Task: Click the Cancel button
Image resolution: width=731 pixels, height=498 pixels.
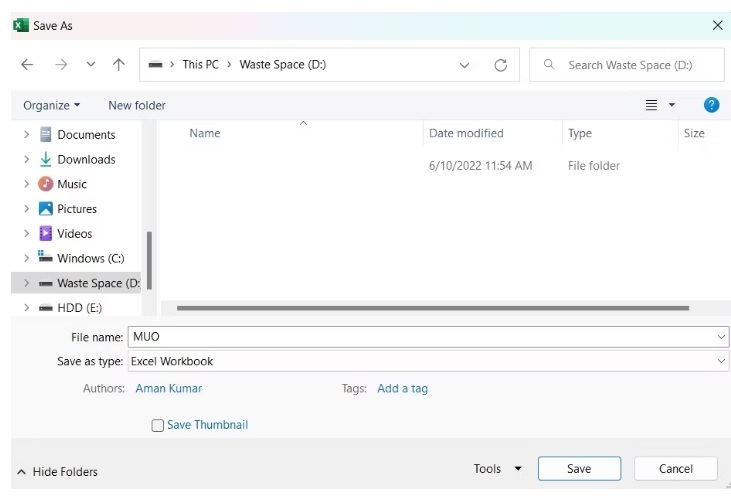Action: [x=676, y=469]
